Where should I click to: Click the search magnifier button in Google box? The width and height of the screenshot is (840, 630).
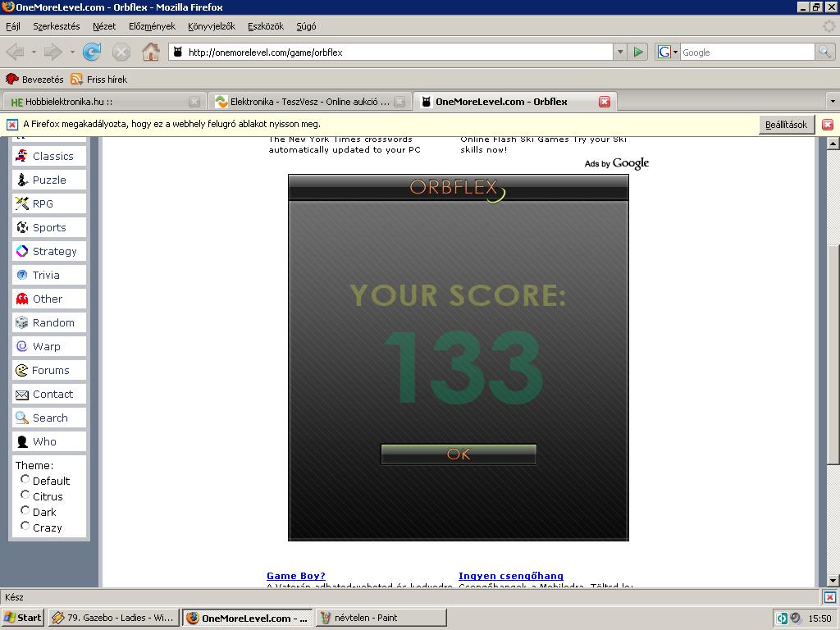point(824,52)
